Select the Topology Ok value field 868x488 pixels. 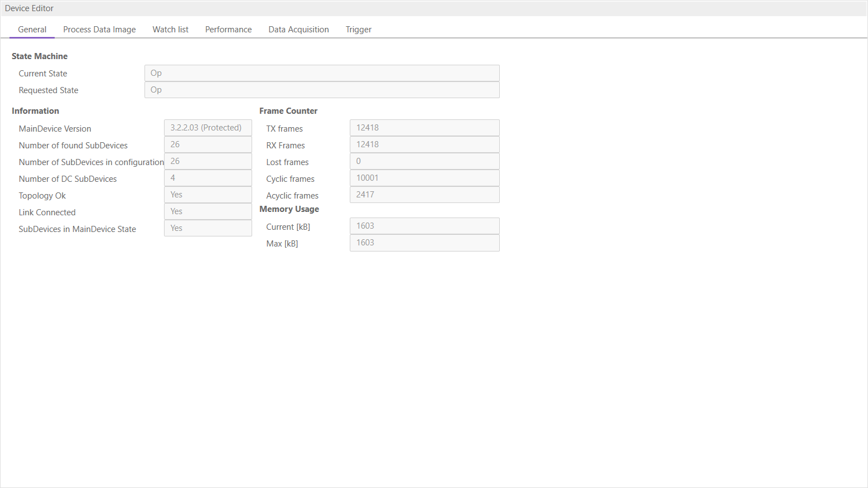click(x=208, y=195)
